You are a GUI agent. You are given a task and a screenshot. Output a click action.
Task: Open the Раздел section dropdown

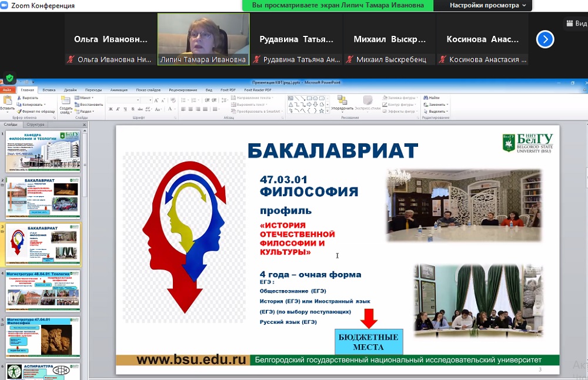pos(84,112)
